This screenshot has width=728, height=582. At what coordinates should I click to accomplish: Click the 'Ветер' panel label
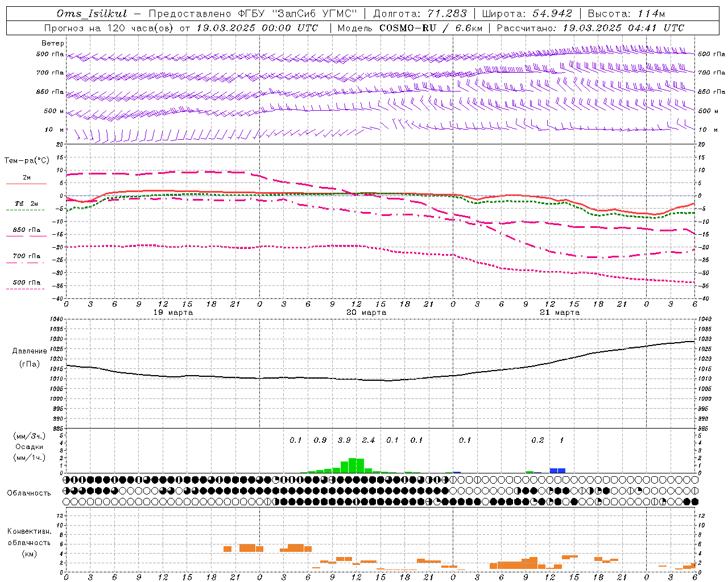click(53, 43)
